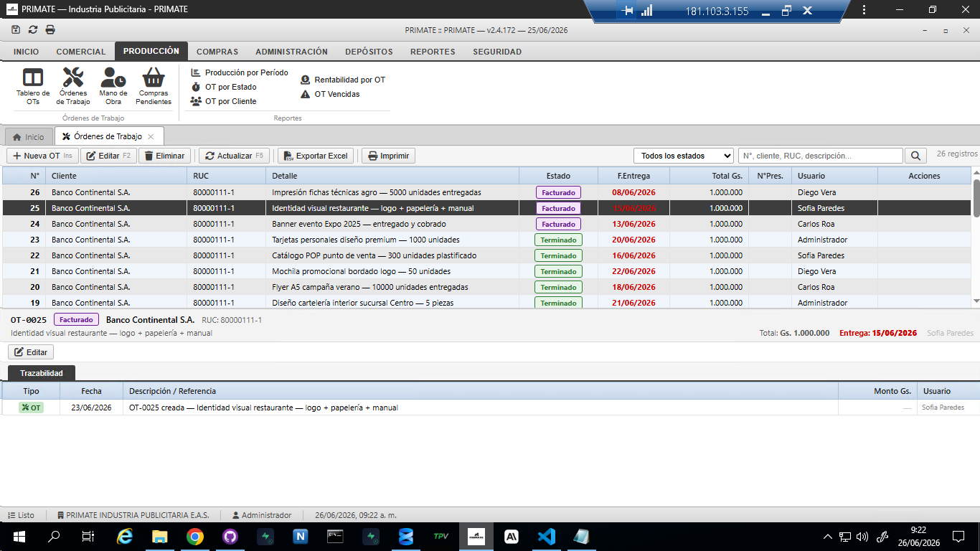The height and width of the screenshot is (551, 980).
Task: Show hidden system tray icons
Action: tap(828, 536)
